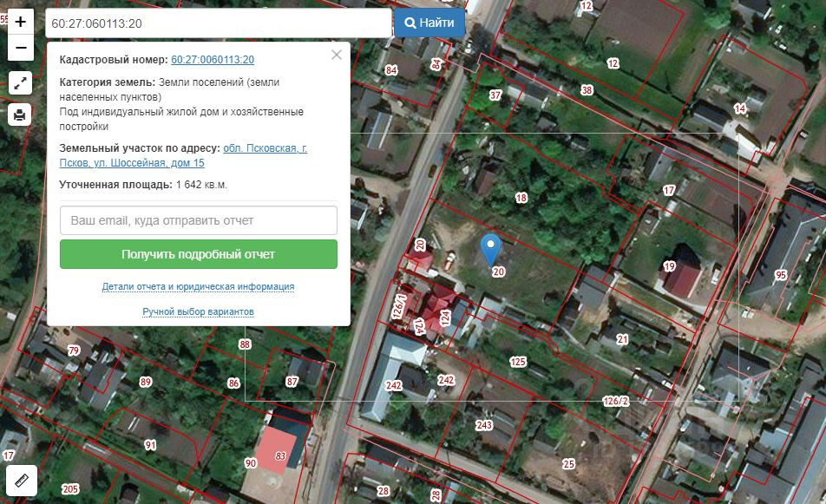Click Ручной выбор вариантов link
Screen dimensions: 826x504
pyautogui.click(x=198, y=311)
